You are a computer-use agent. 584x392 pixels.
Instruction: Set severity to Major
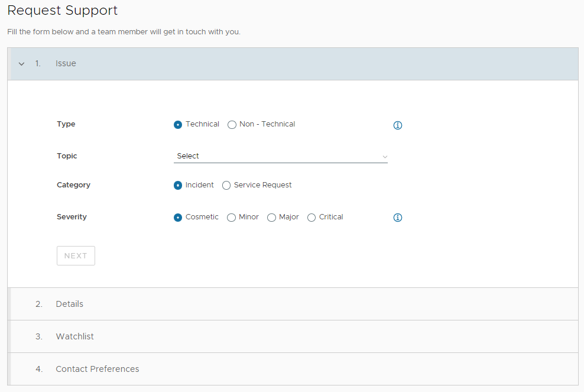coord(271,217)
